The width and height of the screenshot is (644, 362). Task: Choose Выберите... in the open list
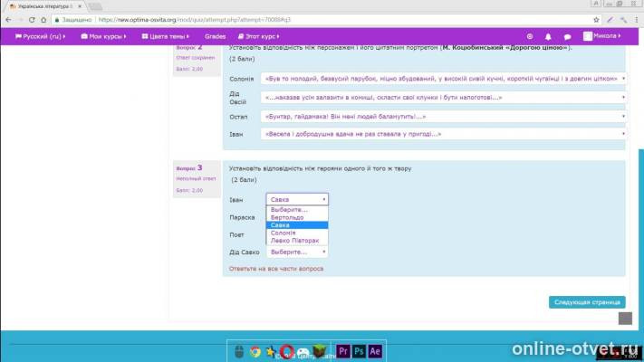(297, 209)
